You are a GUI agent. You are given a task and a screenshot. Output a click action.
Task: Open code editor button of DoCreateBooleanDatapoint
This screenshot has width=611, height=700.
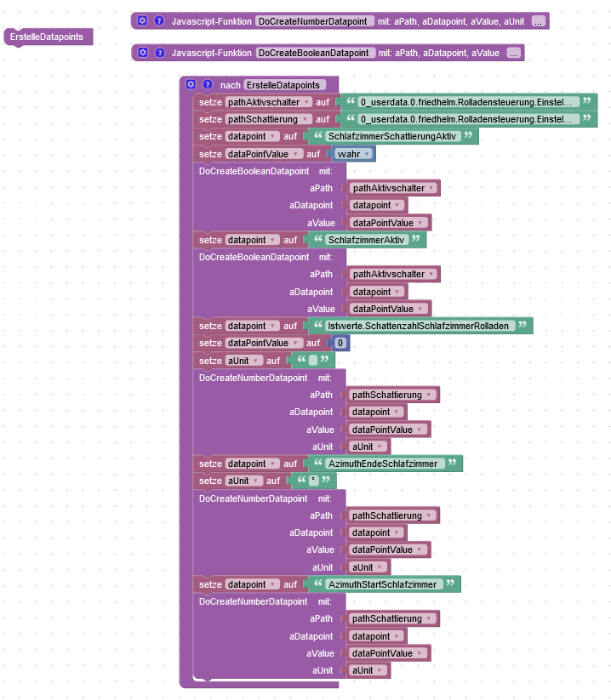pos(514,53)
